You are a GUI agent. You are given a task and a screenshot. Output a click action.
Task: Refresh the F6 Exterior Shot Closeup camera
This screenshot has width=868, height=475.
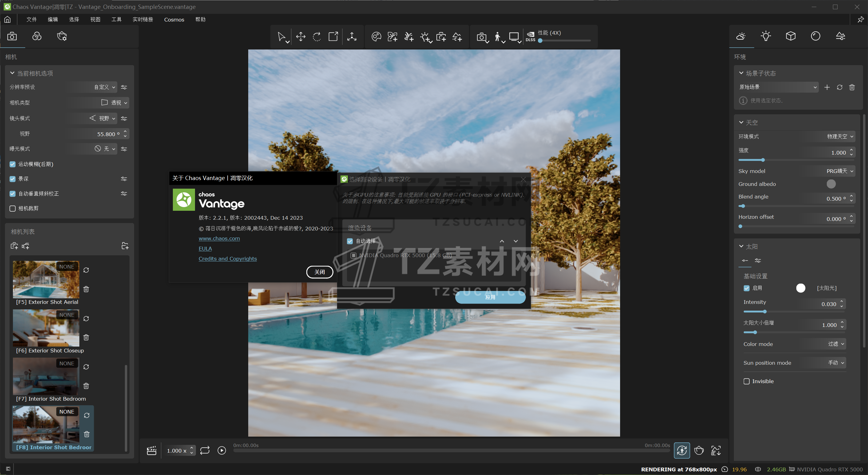tap(86, 319)
